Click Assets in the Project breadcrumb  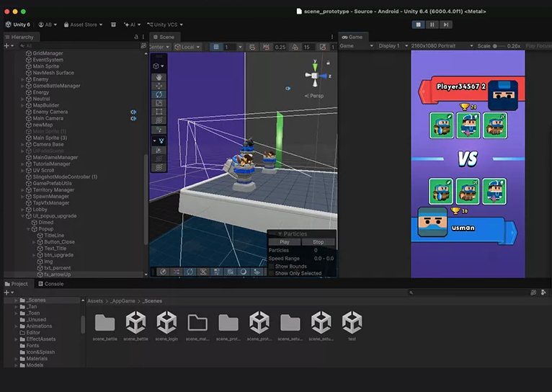[x=95, y=301]
